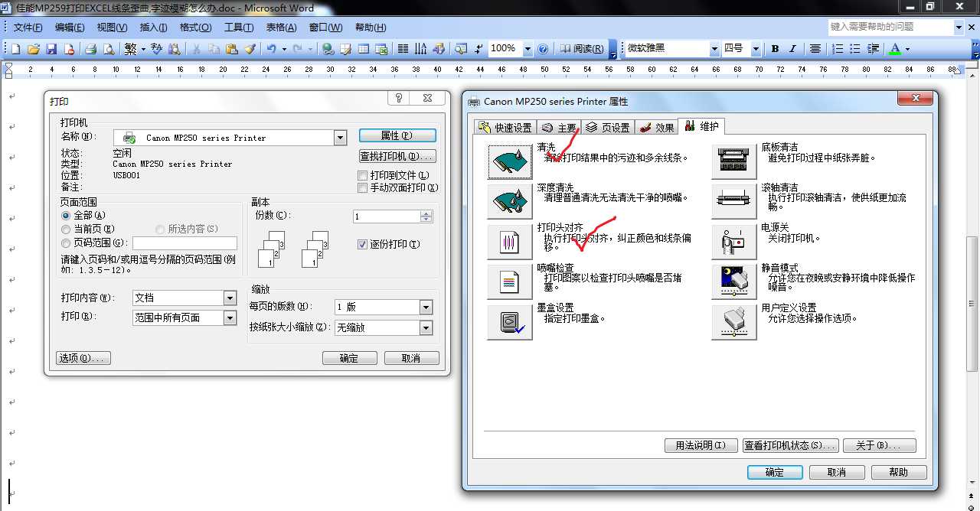
Task: Click the 查找打印机 button
Action: pyautogui.click(x=397, y=156)
